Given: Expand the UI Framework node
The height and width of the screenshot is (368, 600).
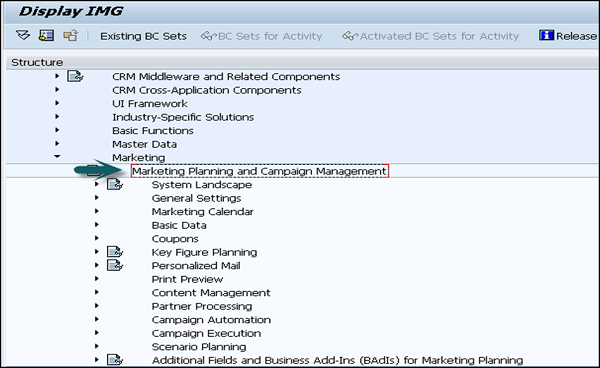Looking at the screenshot, I should coord(57,103).
